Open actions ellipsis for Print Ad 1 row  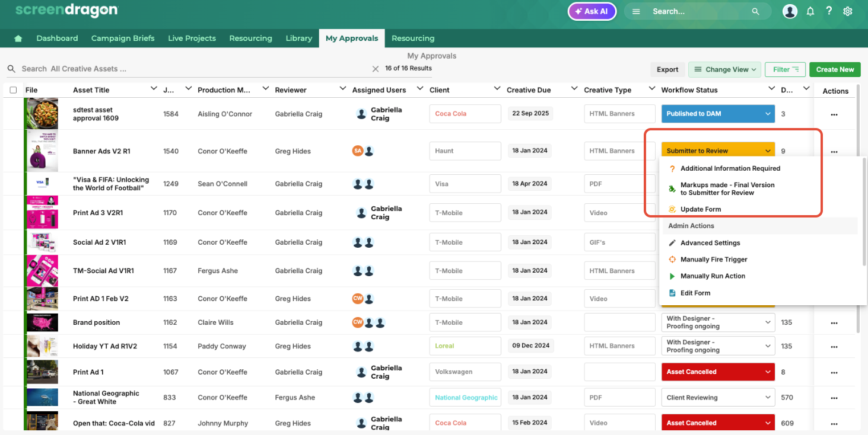pyautogui.click(x=834, y=373)
